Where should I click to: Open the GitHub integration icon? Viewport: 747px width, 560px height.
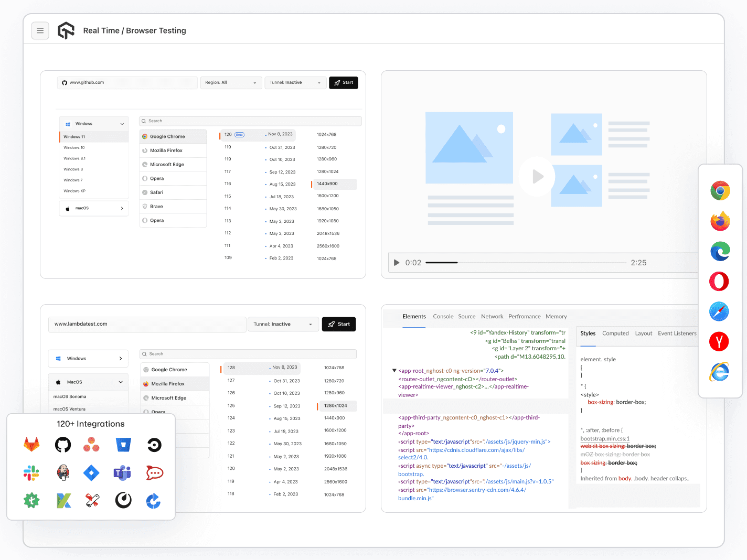63,445
